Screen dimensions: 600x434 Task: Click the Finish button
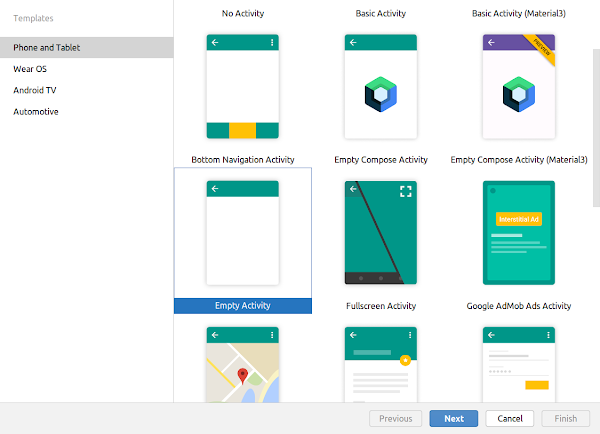point(566,418)
